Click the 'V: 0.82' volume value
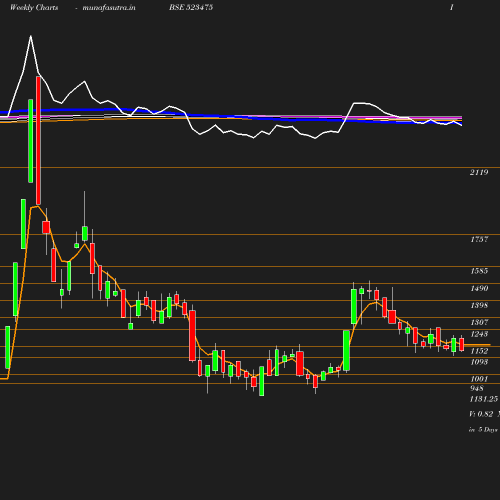Viewport: 500px width, 500px height. tap(481, 414)
